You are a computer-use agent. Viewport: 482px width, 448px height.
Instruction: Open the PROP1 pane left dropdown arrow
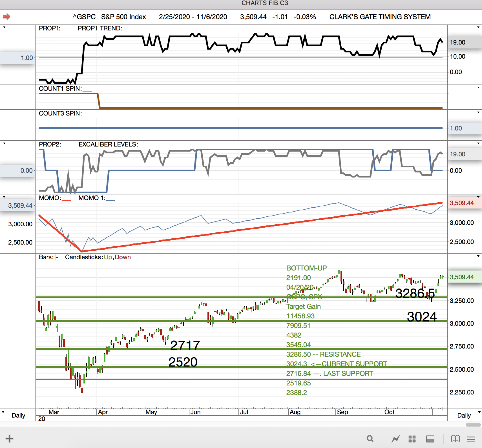(x=4, y=27)
